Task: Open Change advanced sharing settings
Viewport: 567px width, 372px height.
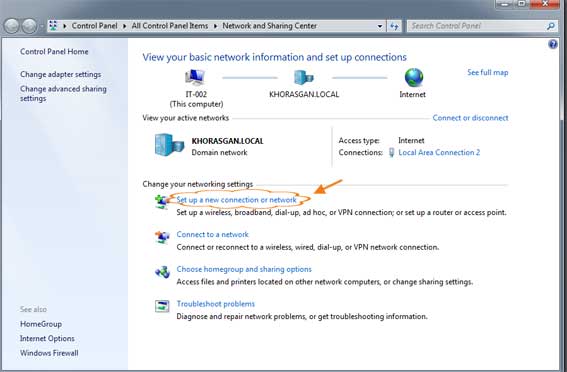Action: point(63,93)
